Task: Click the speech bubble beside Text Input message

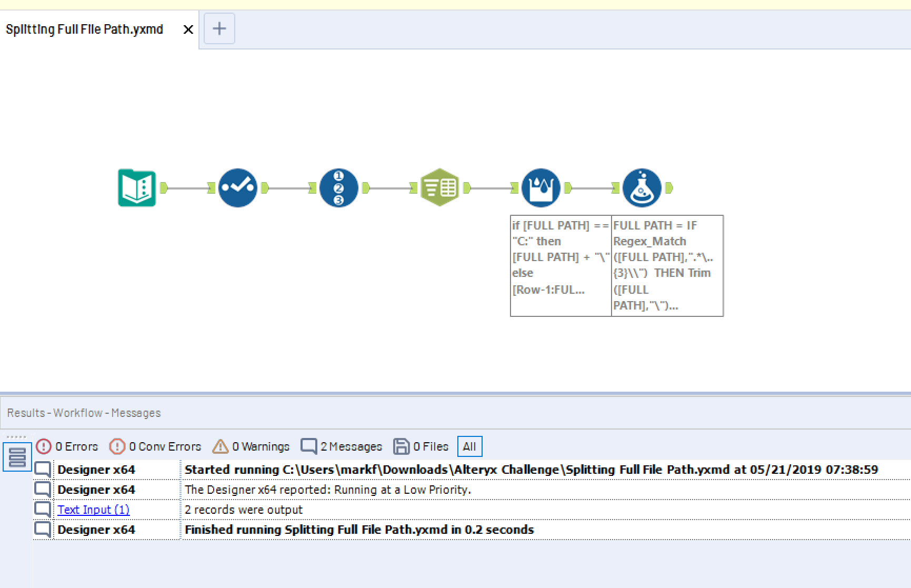Action: (42, 509)
